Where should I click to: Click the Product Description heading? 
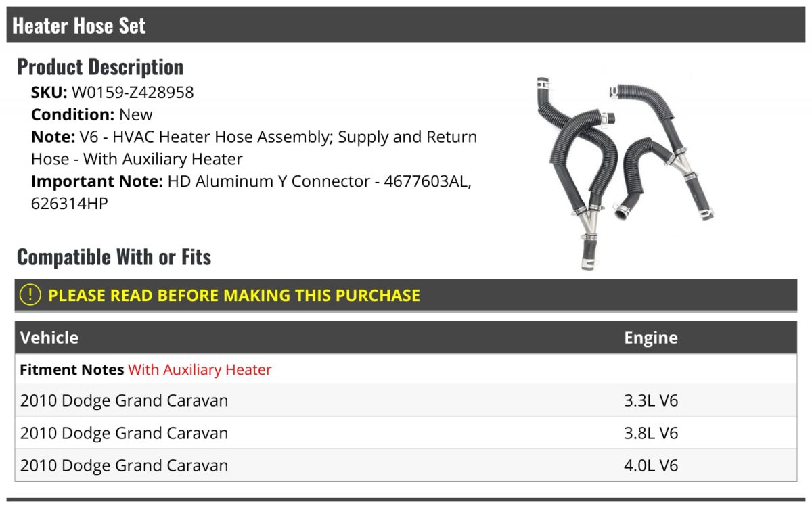point(100,67)
